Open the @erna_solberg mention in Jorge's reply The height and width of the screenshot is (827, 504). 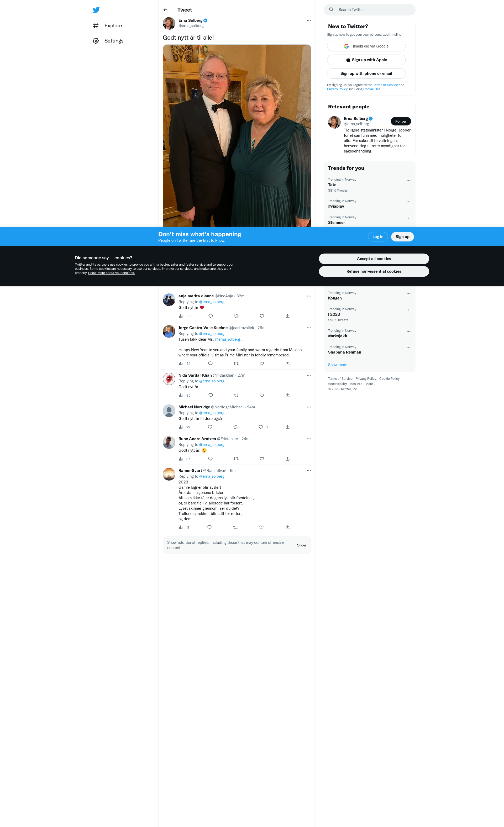[x=227, y=339]
